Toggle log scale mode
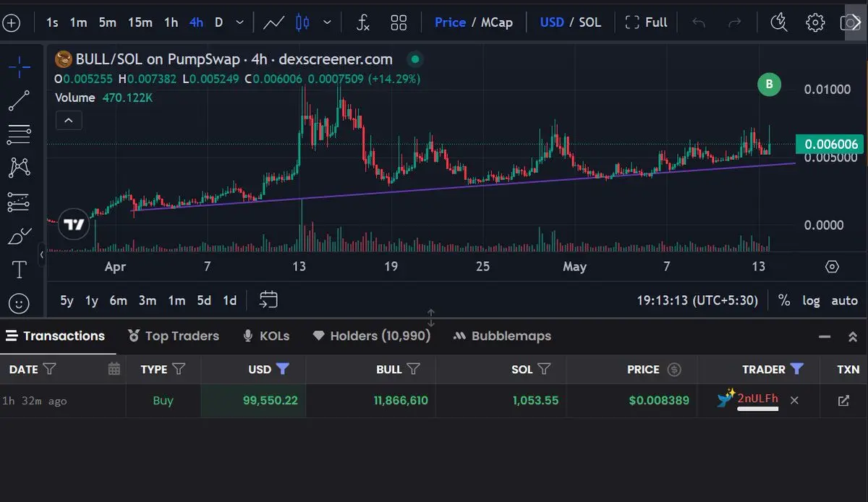This screenshot has height=502, width=868. [811, 300]
